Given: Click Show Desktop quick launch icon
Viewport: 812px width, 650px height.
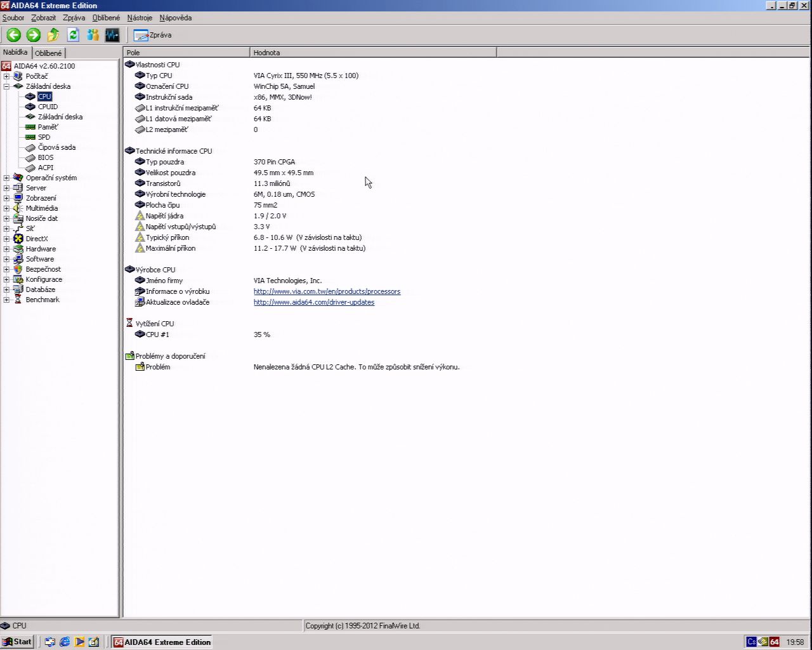Looking at the screenshot, I should tap(94, 642).
